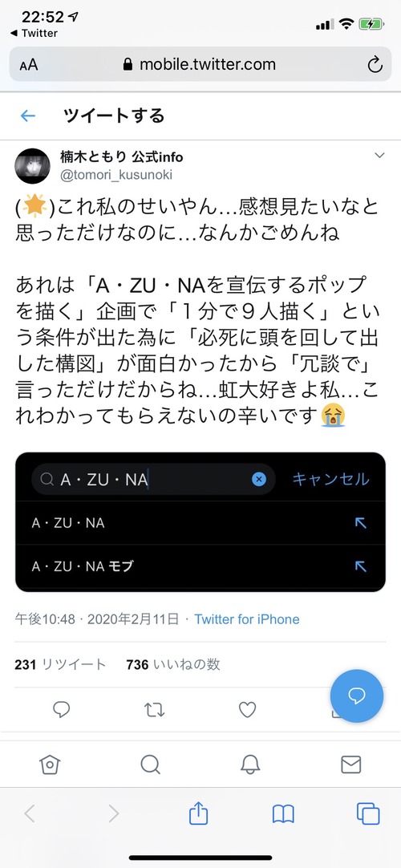View the 231 retweets list

tap(60, 664)
